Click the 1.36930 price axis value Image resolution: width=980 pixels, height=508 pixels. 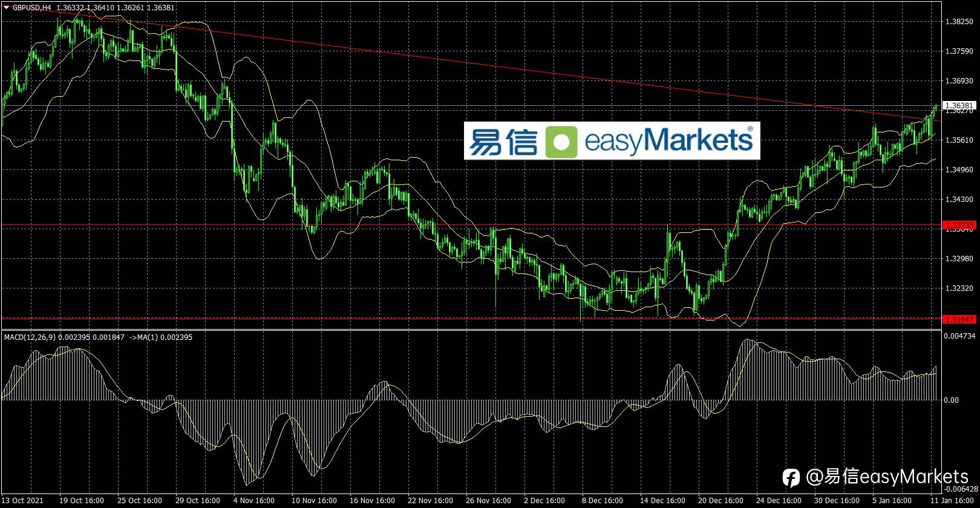tap(959, 80)
